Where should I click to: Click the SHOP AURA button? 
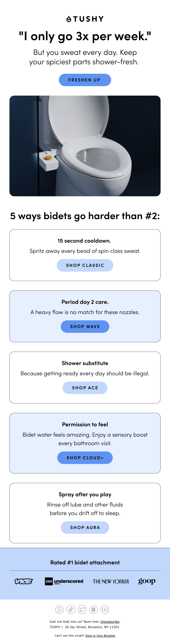(85, 528)
